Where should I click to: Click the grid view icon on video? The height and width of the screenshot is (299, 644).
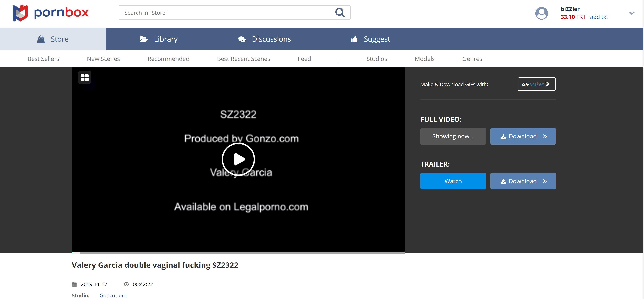pyautogui.click(x=85, y=77)
